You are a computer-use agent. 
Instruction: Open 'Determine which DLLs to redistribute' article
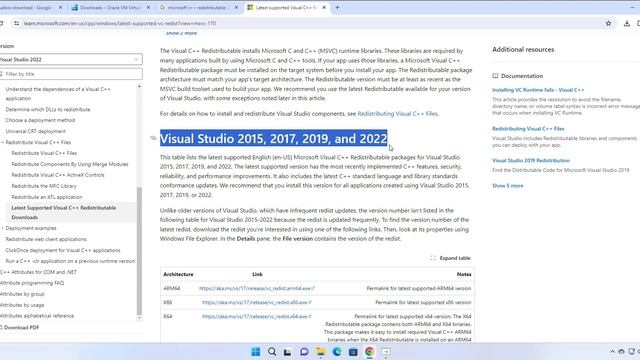[x=48, y=109]
